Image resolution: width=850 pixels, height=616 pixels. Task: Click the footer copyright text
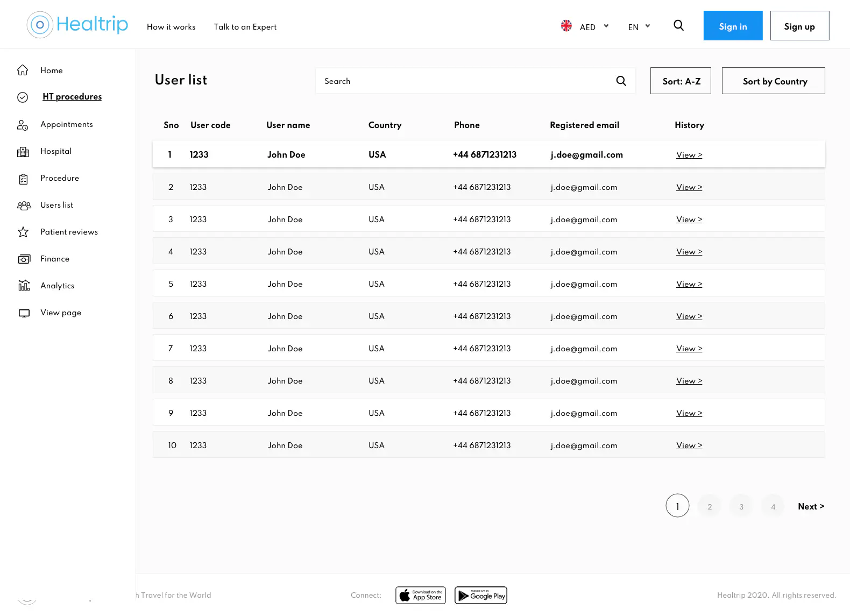[x=776, y=595]
